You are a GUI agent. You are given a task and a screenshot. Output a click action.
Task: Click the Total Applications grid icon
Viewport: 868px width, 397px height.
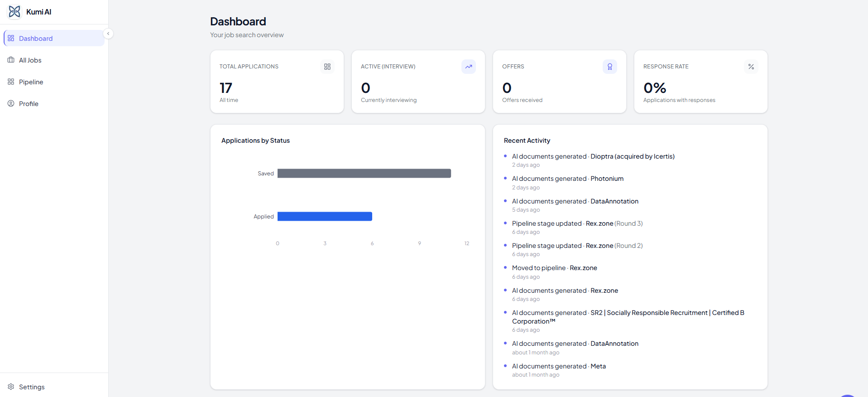(327, 67)
